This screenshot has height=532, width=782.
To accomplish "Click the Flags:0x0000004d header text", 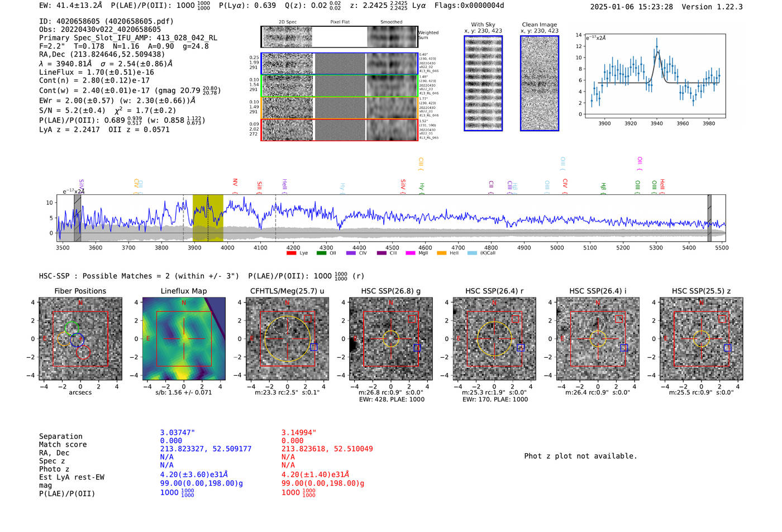I will point(469,6).
